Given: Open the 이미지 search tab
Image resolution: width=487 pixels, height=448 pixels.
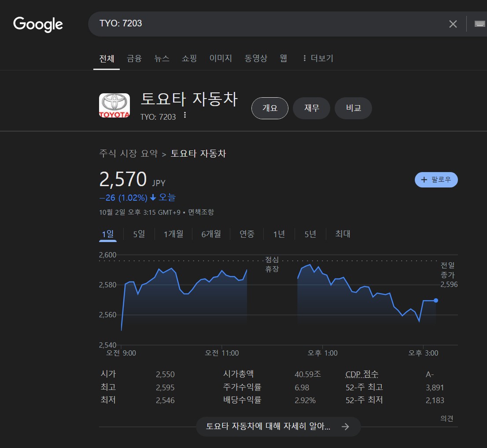Looking at the screenshot, I should point(221,58).
